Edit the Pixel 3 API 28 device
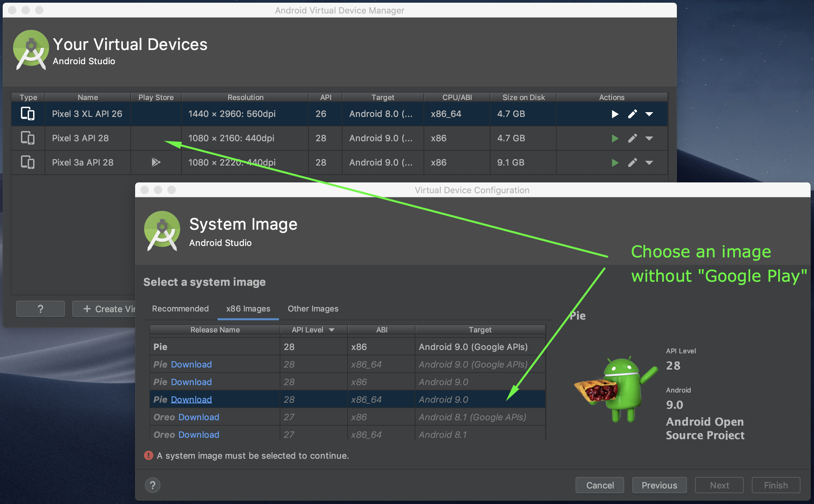 pos(632,138)
